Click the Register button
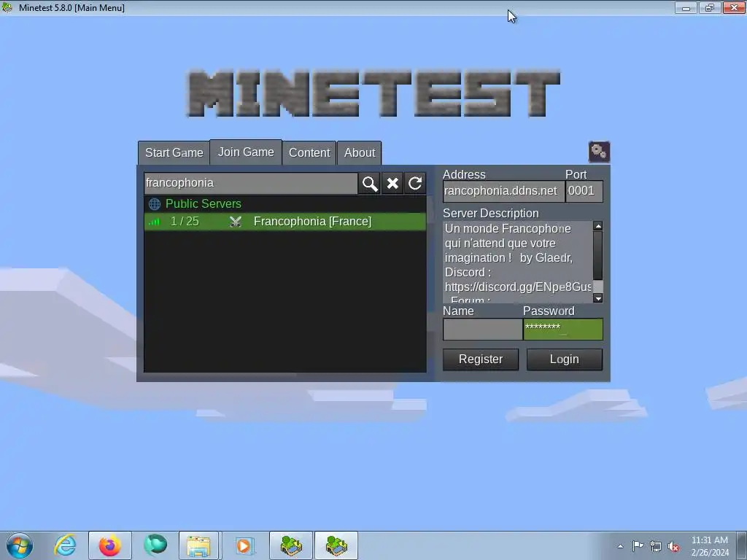Screen dimensions: 747x560 480,359
